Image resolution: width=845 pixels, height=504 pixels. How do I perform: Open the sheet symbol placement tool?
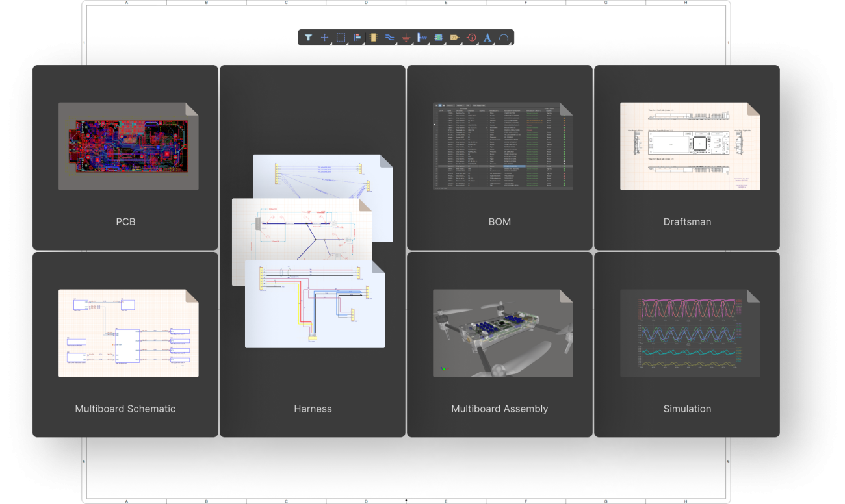[x=437, y=38]
